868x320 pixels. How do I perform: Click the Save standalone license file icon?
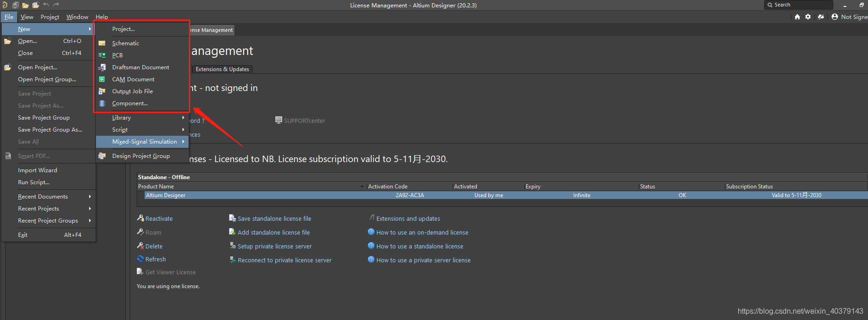tap(232, 218)
